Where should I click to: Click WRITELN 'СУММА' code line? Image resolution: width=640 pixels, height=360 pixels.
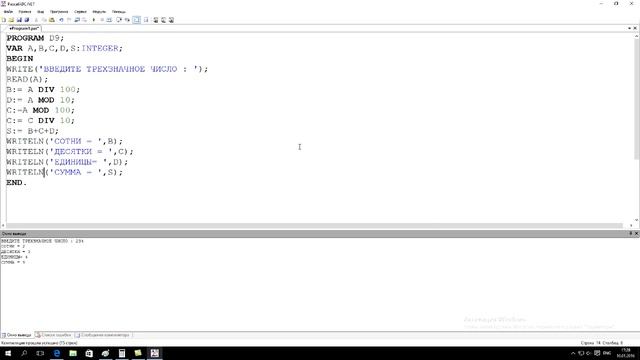coord(64,172)
